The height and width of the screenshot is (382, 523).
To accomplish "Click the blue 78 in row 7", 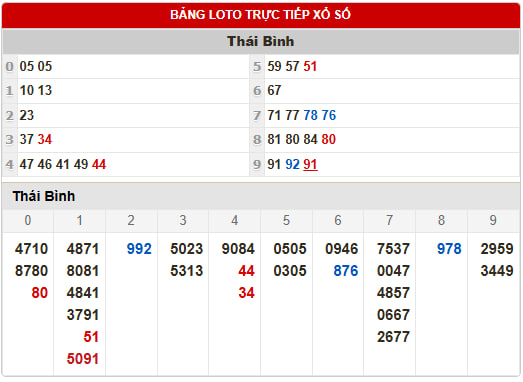I will [x=311, y=115].
